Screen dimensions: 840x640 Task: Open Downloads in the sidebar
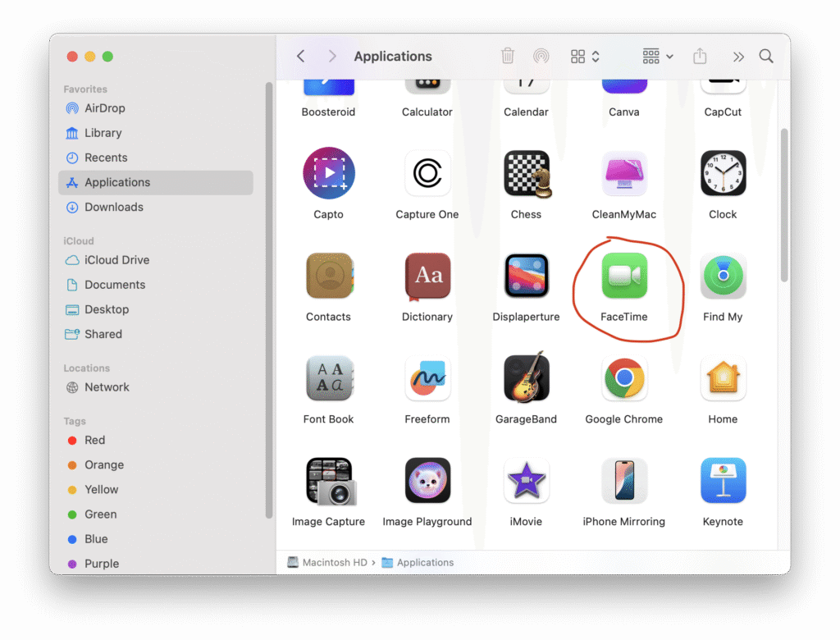click(155, 207)
